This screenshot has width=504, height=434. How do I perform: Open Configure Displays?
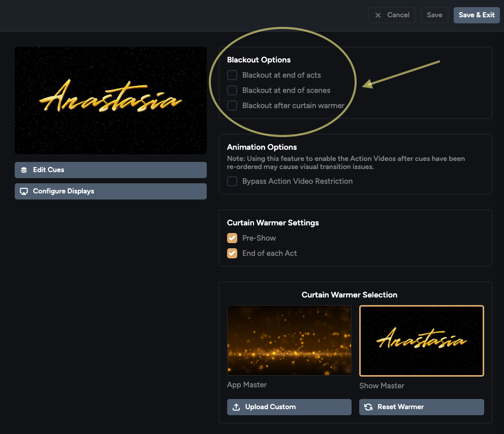[x=111, y=191]
